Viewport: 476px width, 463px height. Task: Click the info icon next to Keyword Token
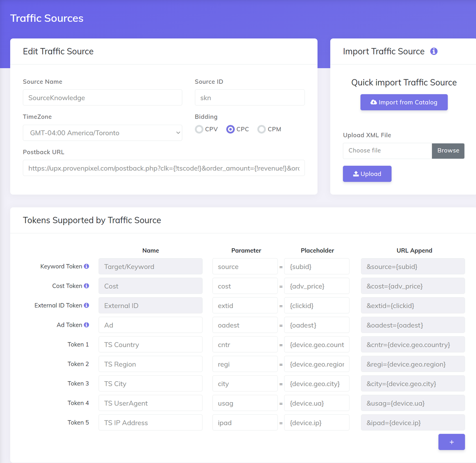tap(86, 266)
